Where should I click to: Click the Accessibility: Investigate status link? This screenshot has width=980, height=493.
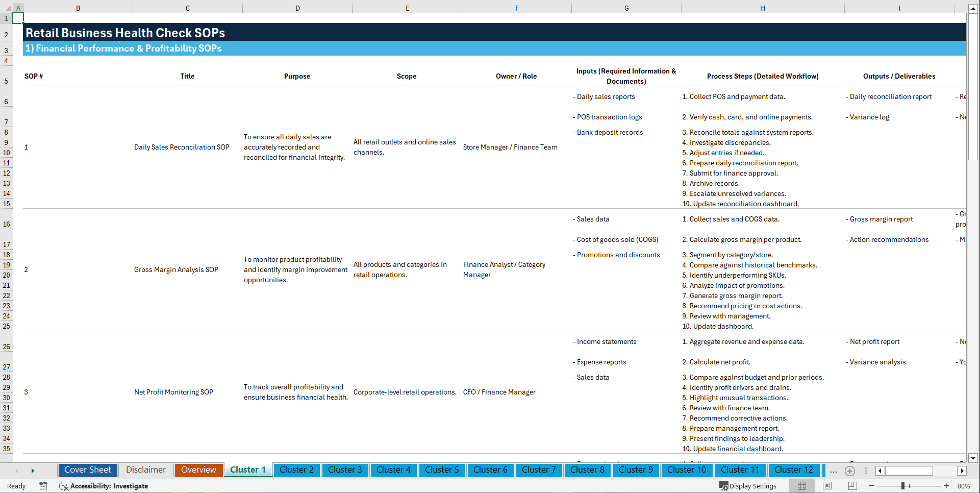109,486
